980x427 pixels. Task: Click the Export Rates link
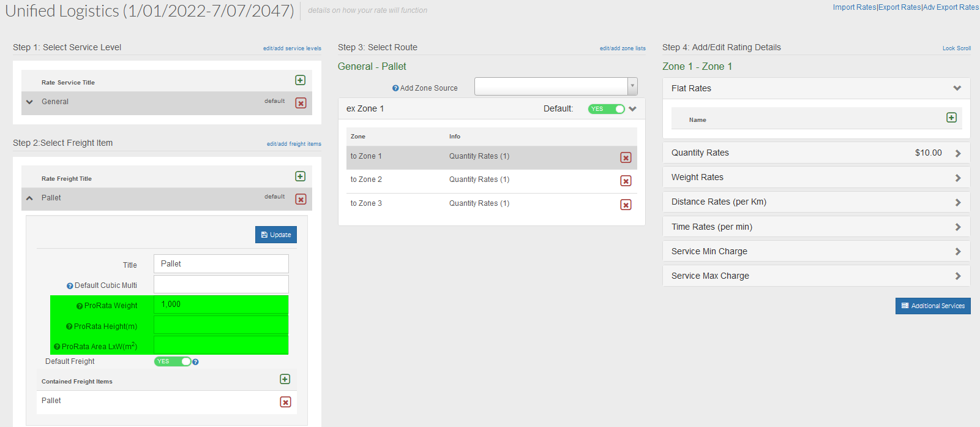pos(900,7)
